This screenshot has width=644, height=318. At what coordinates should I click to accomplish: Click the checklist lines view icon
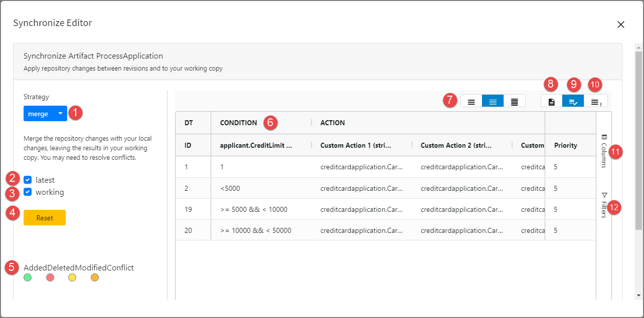tap(573, 102)
